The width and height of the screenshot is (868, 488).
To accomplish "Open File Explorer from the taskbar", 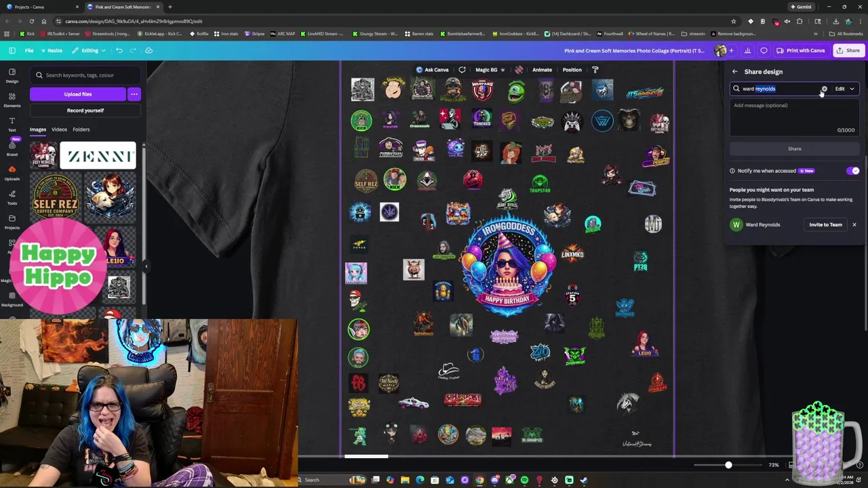I will pos(405,480).
